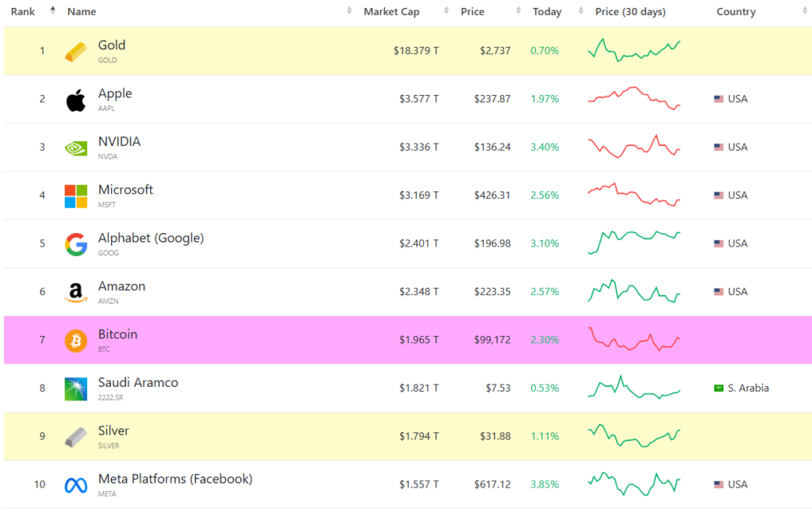The image size is (812, 509).
Task: Click the Amazon logo icon
Action: [76, 293]
